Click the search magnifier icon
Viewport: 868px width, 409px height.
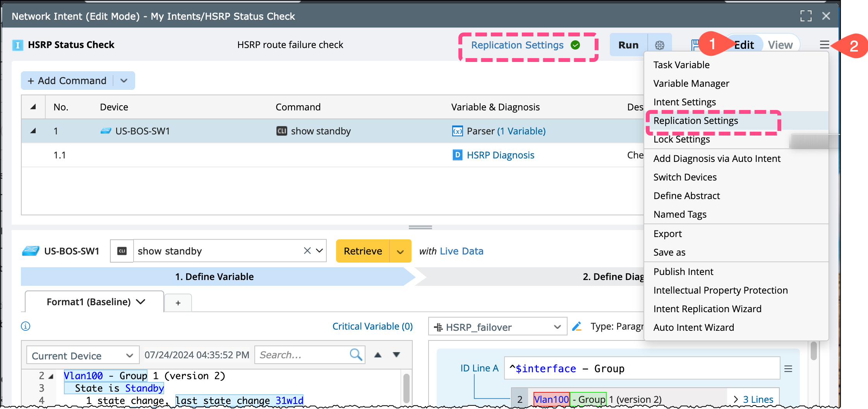(355, 354)
